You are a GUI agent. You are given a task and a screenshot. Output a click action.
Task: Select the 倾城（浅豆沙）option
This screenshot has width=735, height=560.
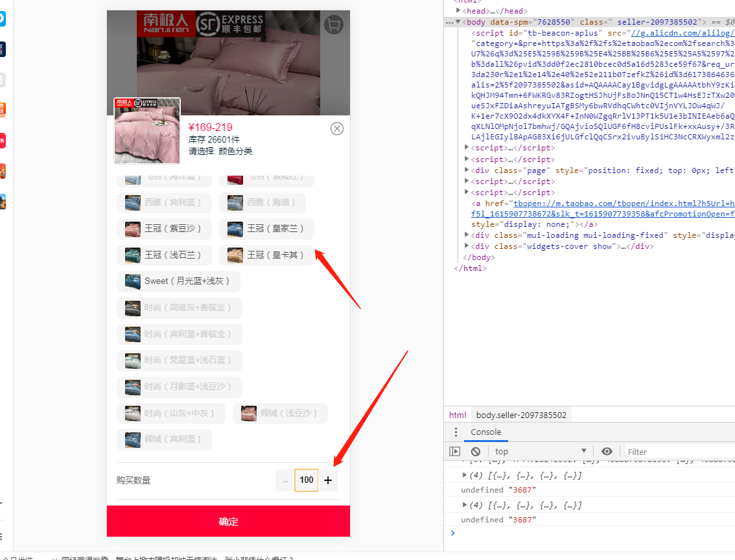(x=280, y=414)
